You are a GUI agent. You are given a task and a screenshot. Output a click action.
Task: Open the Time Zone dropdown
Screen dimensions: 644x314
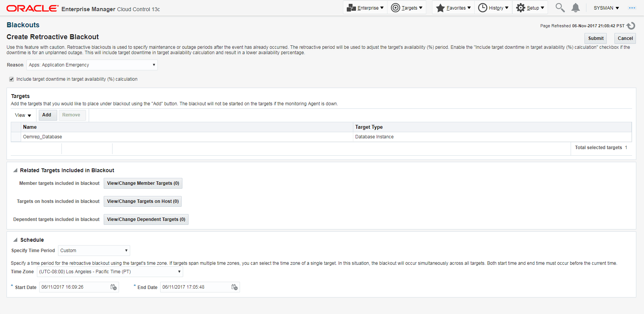[x=110, y=272]
